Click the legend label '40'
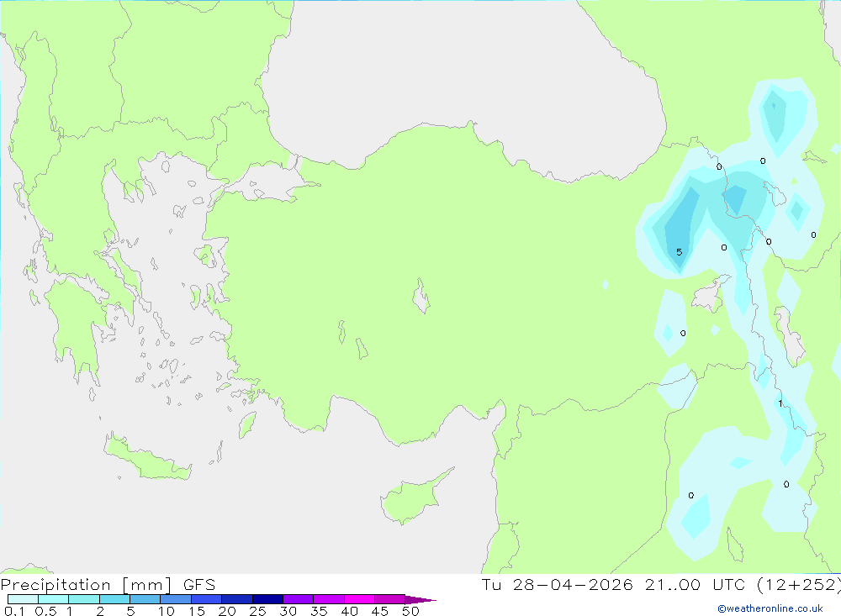 click(x=349, y=611)
